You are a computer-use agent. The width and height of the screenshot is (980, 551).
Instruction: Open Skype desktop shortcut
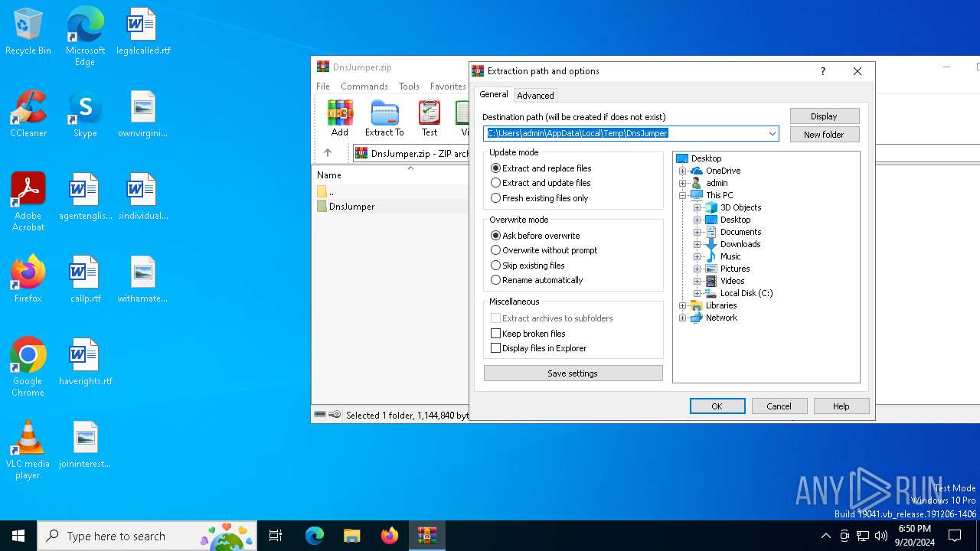click(85, 115)
